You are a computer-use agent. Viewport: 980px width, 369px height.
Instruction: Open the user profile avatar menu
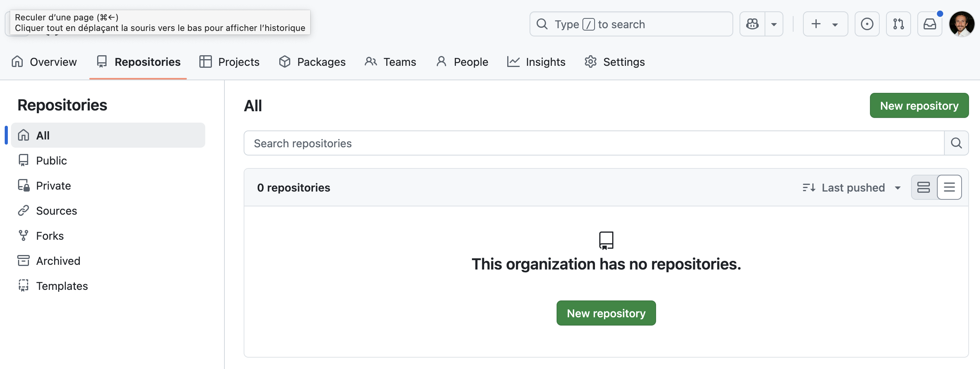pos(962,24)
